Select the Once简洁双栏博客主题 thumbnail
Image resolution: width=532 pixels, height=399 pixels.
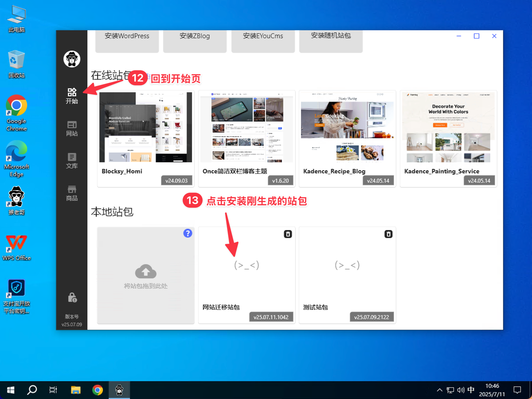(246, 127)
